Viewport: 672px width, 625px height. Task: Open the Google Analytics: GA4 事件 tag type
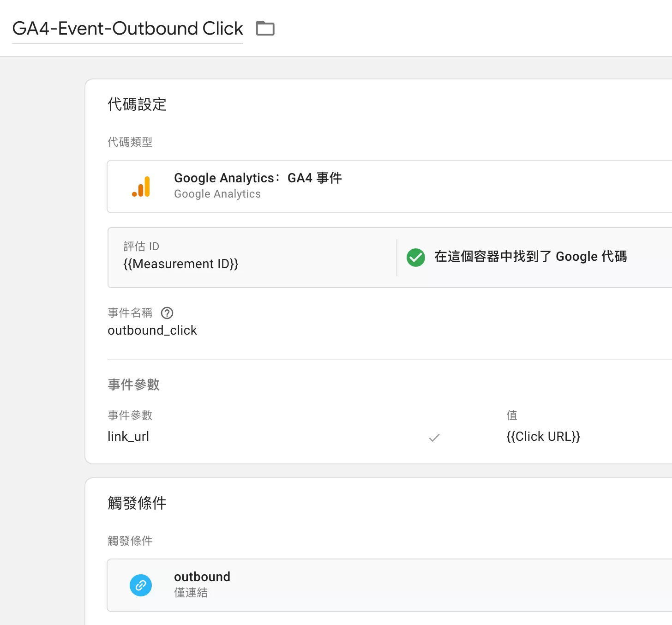[390, 186]
